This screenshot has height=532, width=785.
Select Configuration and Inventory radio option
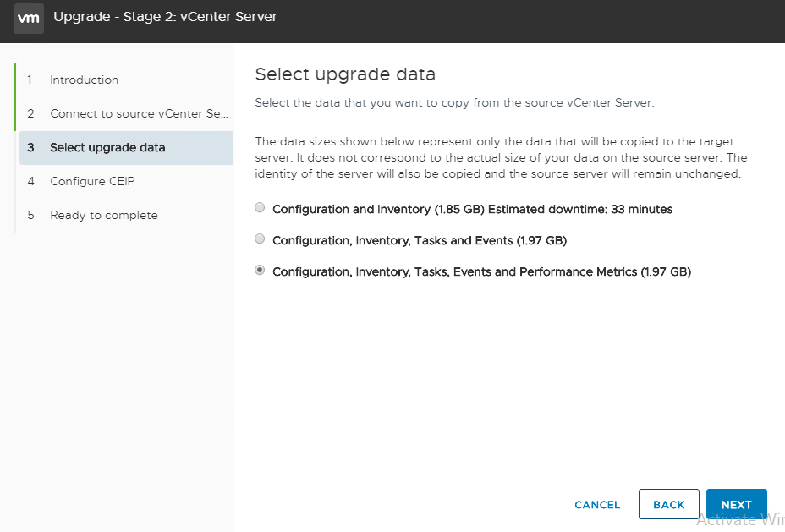click(x=260, y=207)
